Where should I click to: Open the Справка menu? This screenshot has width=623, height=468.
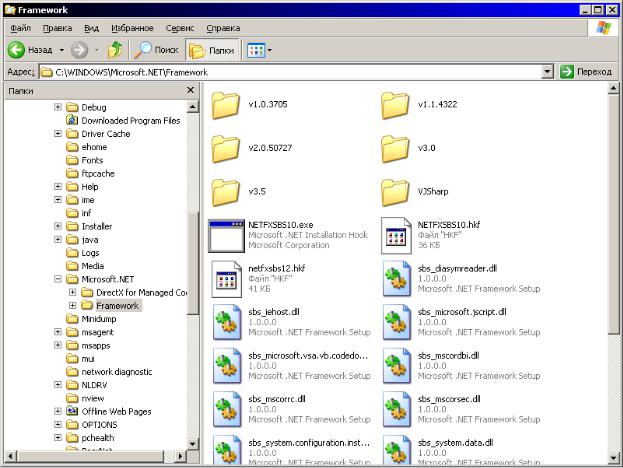pyautogui.click(x=223, y=28)
